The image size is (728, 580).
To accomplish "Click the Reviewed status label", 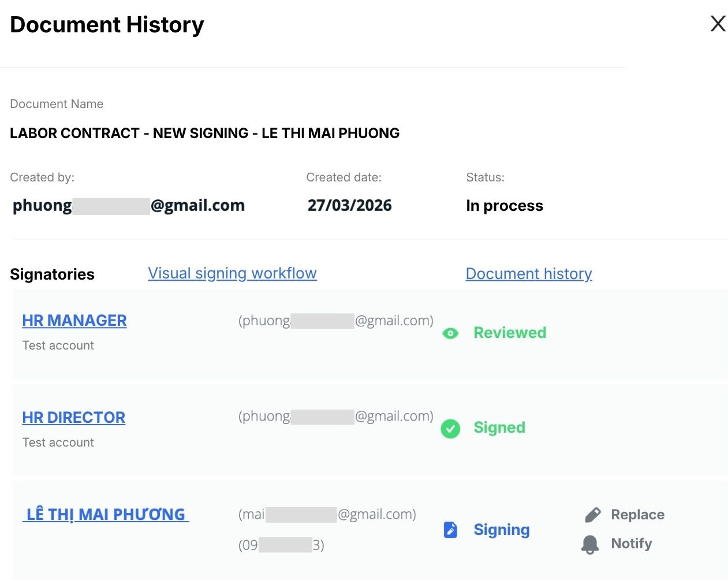I will [510, 333].
